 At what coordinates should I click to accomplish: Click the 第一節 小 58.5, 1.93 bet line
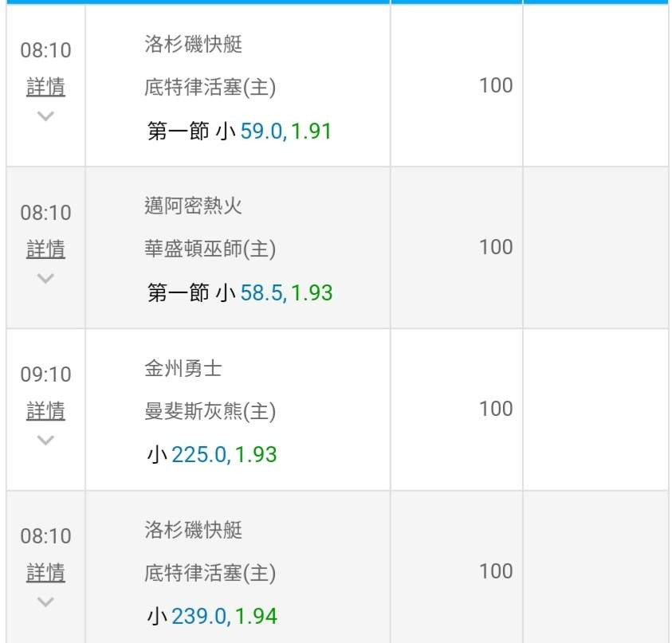[239, 293]
